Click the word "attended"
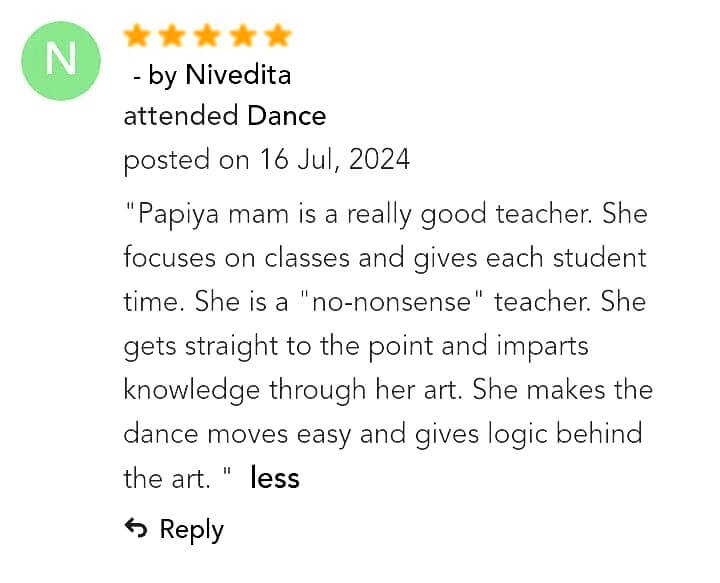Screen dimensions: 720x583 [x=181, y=116]
